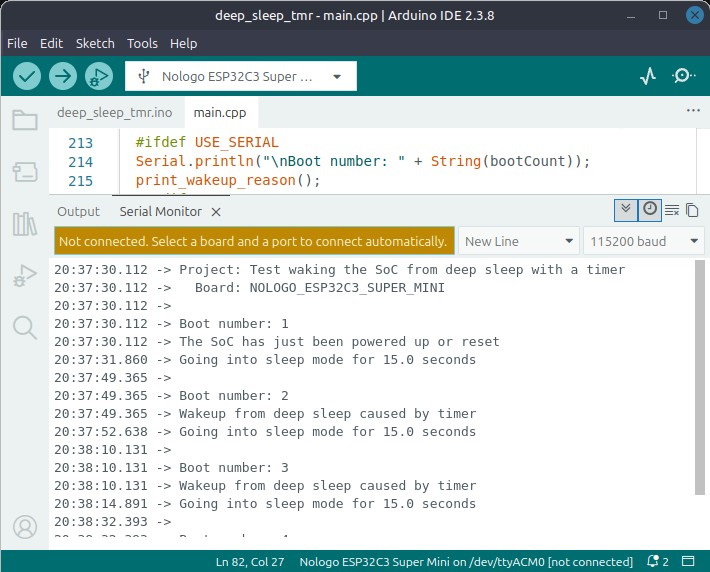This screenshot has height=572, width=710.
Task: Click the Upload arrow button
Action: [x=62, y=76]
